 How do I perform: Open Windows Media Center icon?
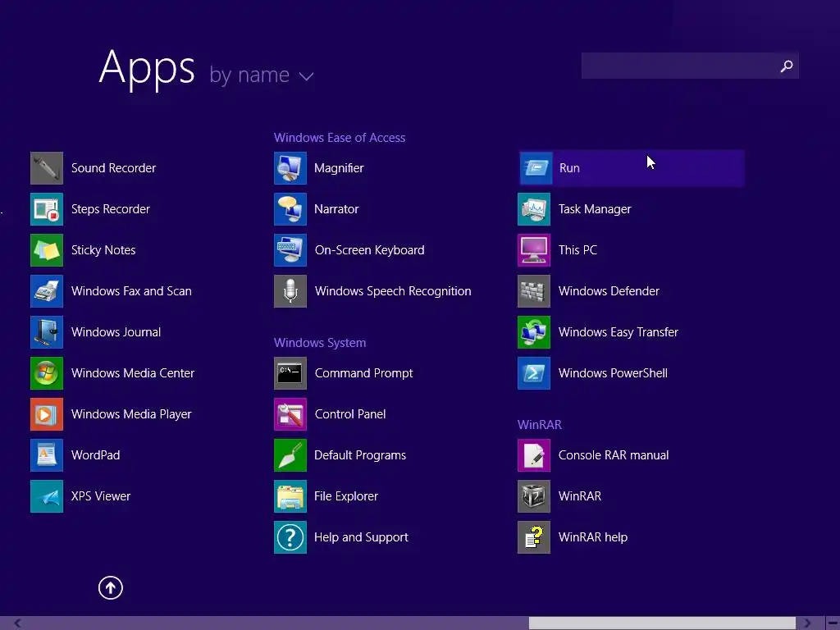pos(47,373)
